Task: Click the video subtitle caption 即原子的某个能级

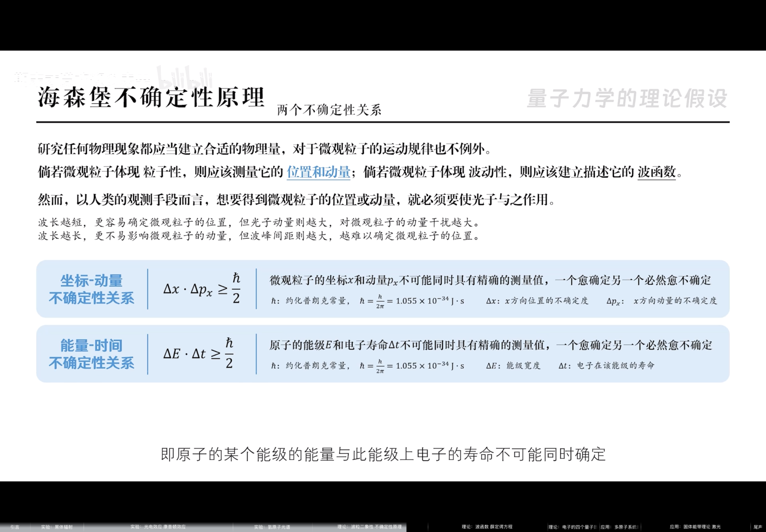Action: pyautogui.click(x=383, y=454)
